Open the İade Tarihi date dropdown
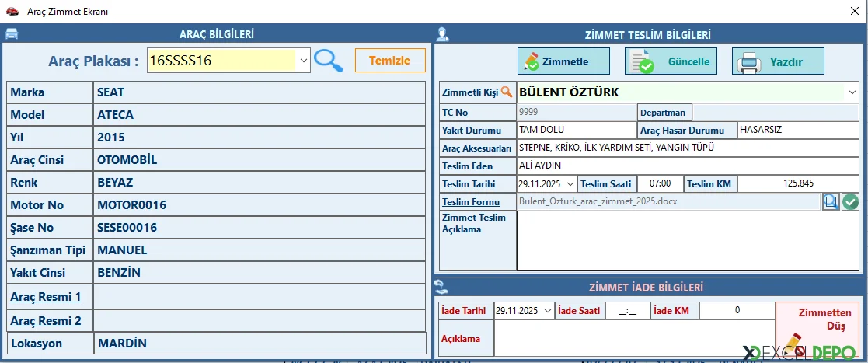Viewport: 868px width, 363px height. coord(548,310)
